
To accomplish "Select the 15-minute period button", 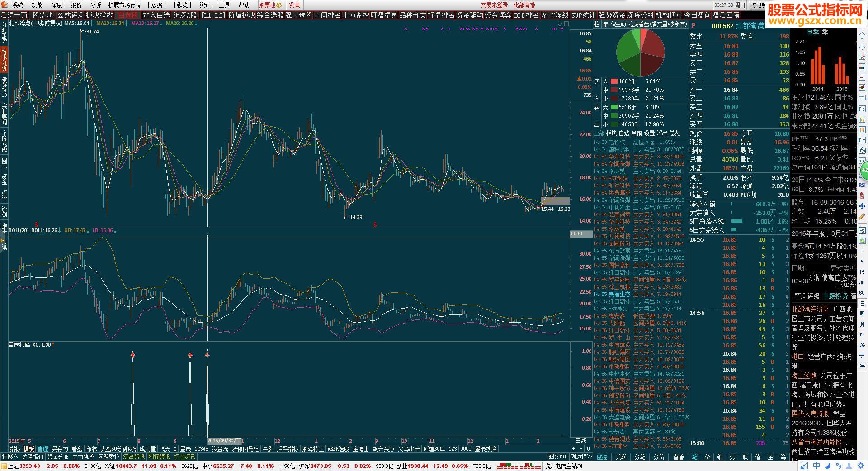I will click(862, 272).
